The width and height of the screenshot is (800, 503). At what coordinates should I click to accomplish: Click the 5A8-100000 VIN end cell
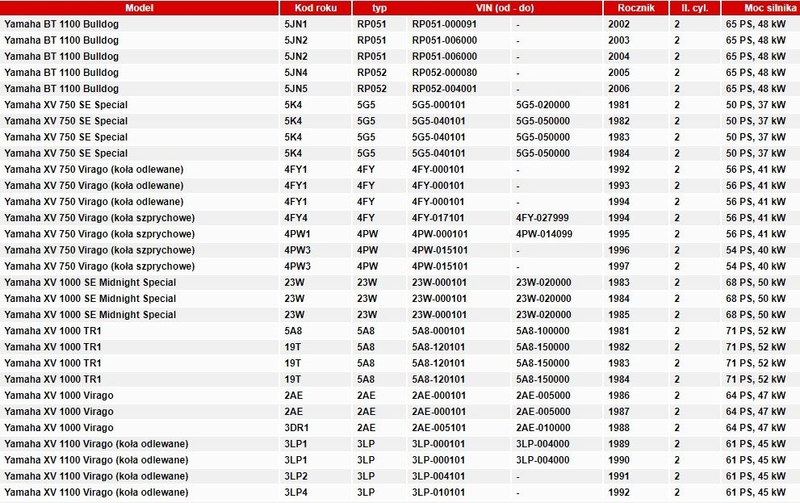(x=542, y=330)
